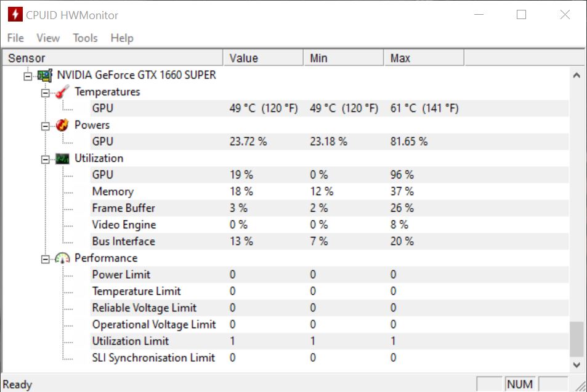587x392 pixels.
Task: Click the Max column header
Action: [x=424, y=58]
